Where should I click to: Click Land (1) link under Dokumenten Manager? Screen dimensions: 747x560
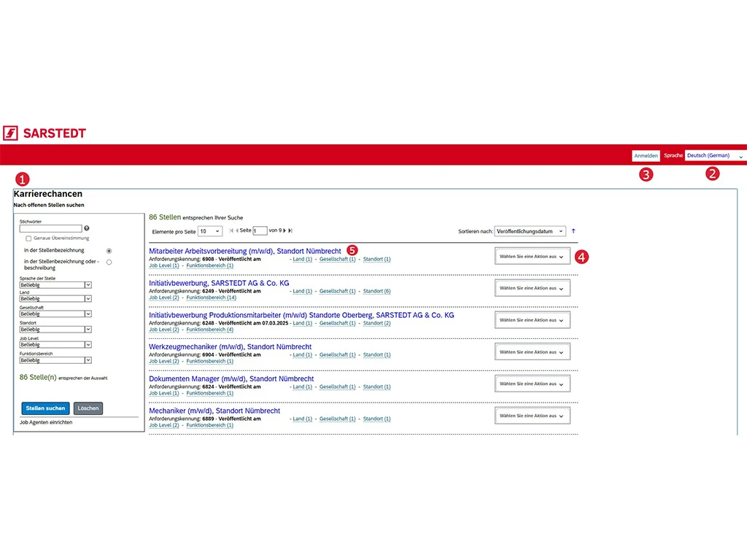tap(303, 386)
